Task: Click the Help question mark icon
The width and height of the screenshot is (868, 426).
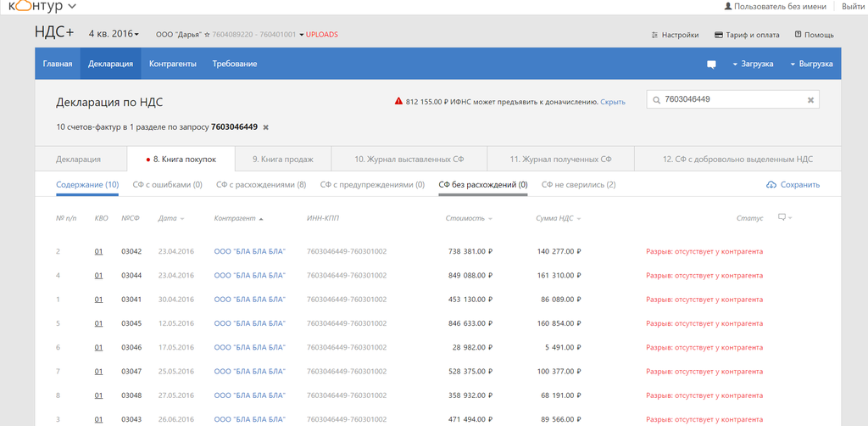Action: click(x=798, y=35)
